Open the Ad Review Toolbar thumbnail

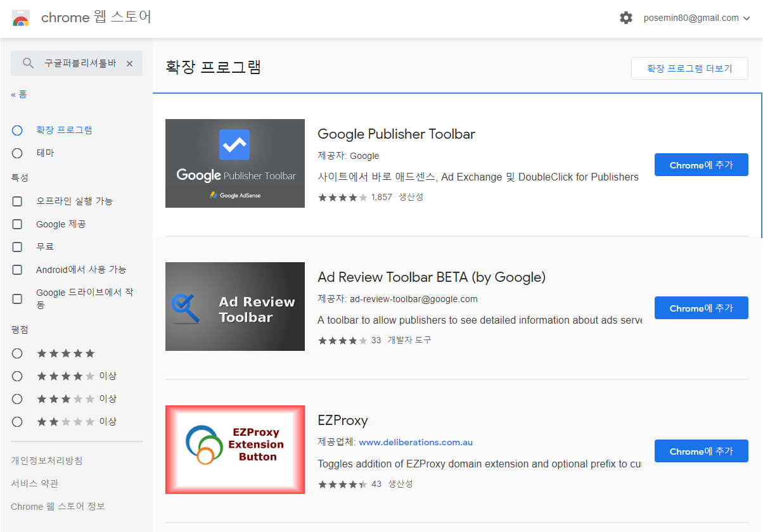tap(235, 307)
